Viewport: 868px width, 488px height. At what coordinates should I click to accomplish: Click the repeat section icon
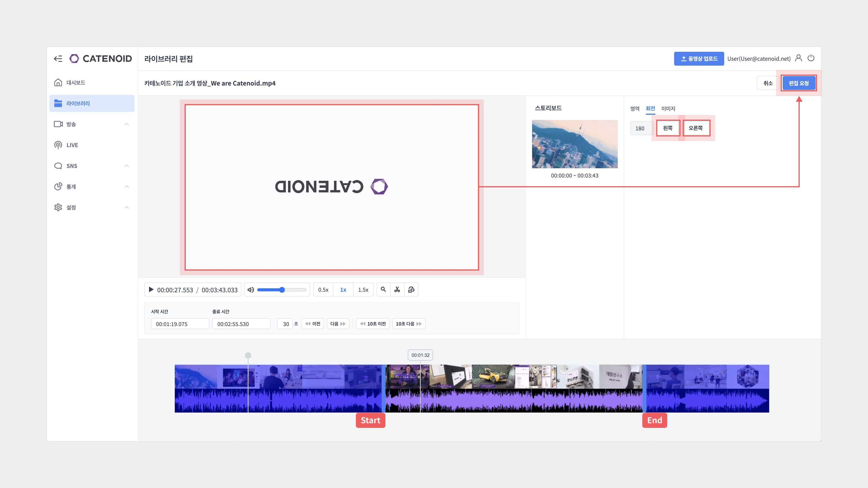click(411, 290)
